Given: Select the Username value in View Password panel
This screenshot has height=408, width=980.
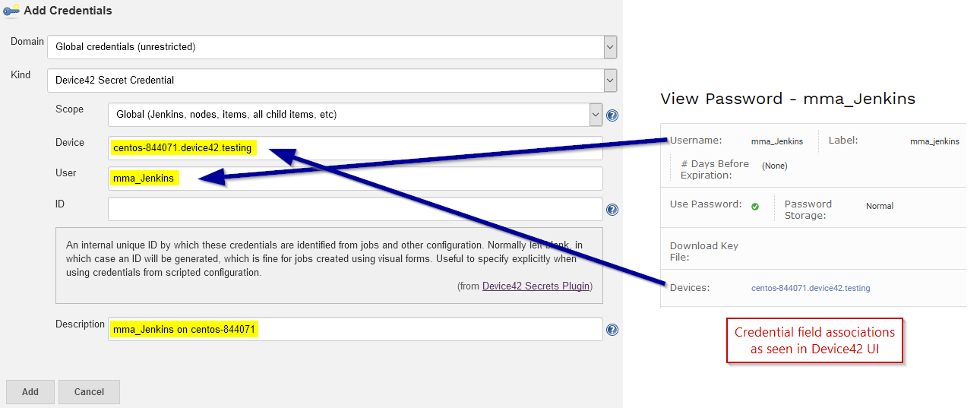Looking at the screenshot, I should coord(777,141).
